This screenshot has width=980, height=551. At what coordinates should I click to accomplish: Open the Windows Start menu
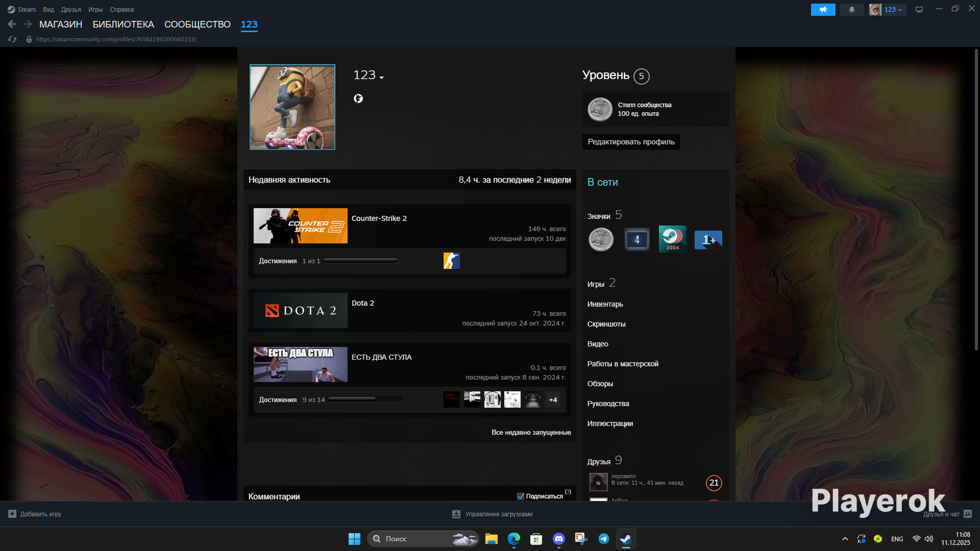[354, 539]
